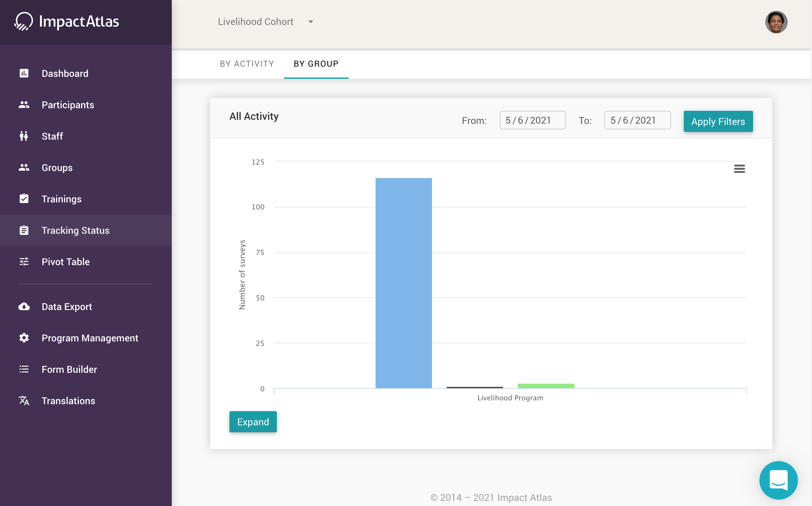The width and height of the screenshot is (812, 506).
Task: Click the Pivot Table sliders icon
Action: coord(24,262)
